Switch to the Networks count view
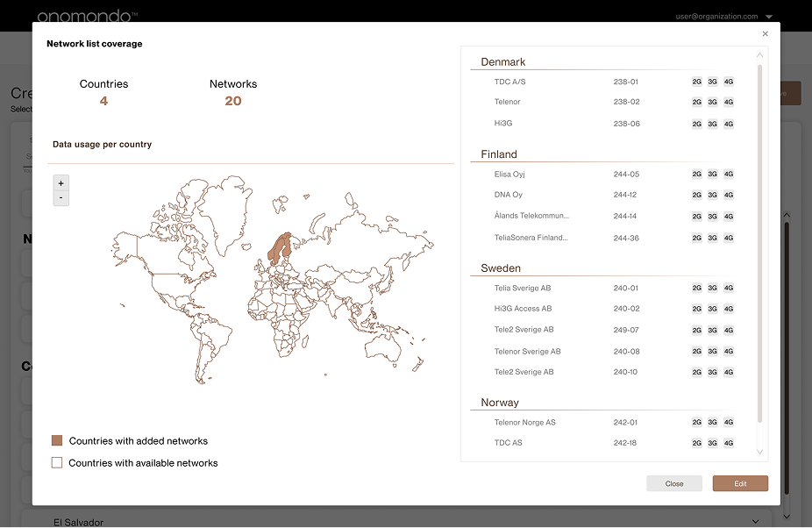Screen dimensions: 812x528 point(232,92)
